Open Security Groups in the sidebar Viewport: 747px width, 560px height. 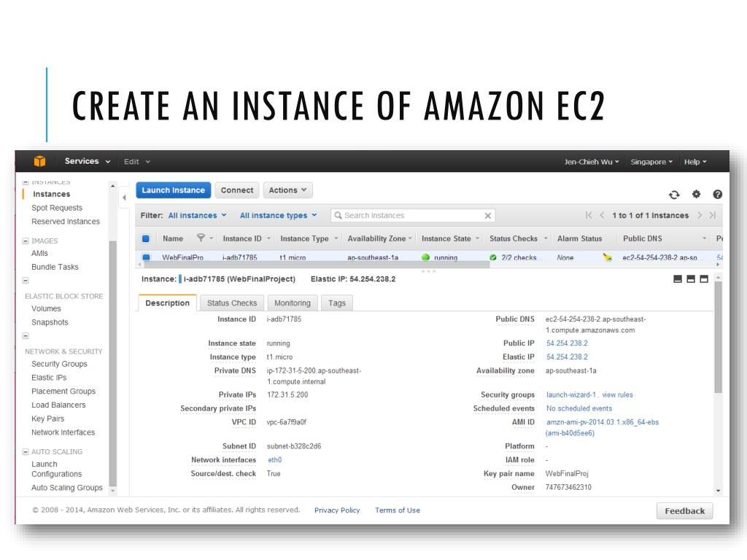pyautogui.click(x=60, y=364)
